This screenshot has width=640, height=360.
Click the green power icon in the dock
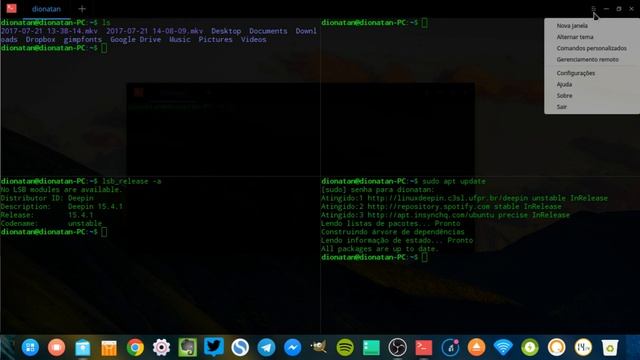pyautogui.click(x=529, y=348)
